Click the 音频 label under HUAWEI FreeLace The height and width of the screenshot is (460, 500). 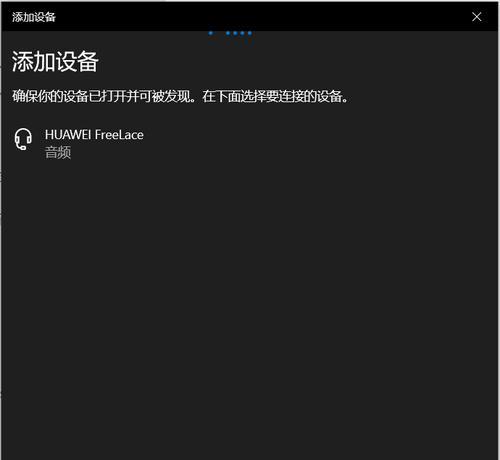point(58,153)
